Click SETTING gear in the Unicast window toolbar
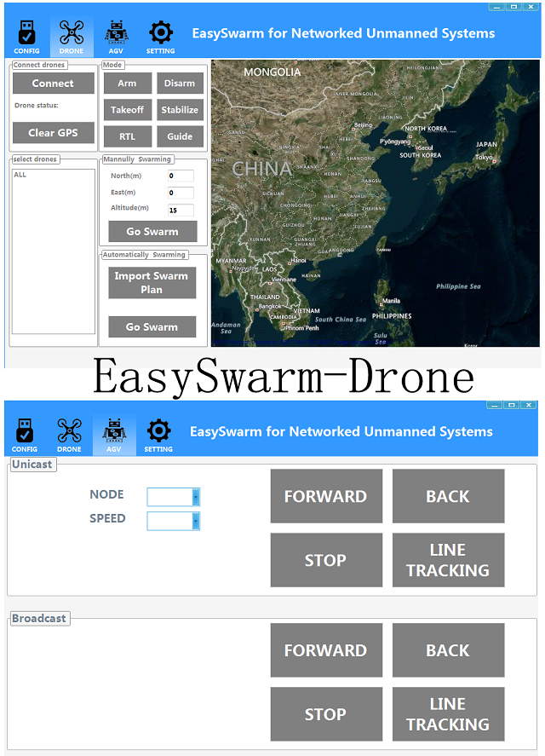 pyautogui.click(x=158, y=435)
